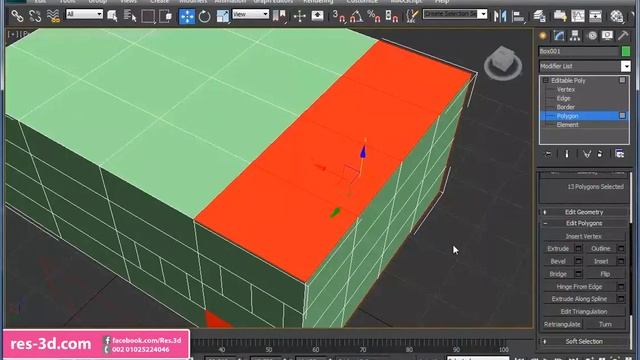Image resolution: width=640 pixels, height=360 pixels.
Task: Activate the Select and Scale tool
Action: point(222,16)
